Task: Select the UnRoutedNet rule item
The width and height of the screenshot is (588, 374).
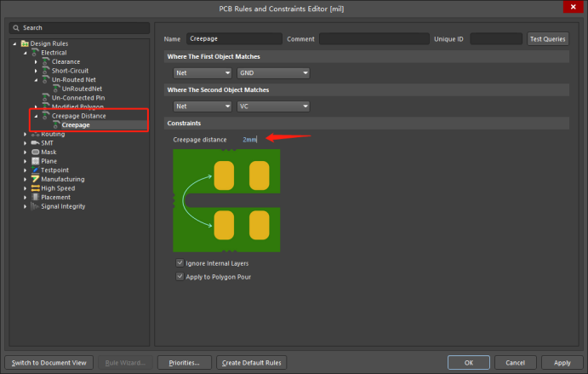Action: [82, 89]
